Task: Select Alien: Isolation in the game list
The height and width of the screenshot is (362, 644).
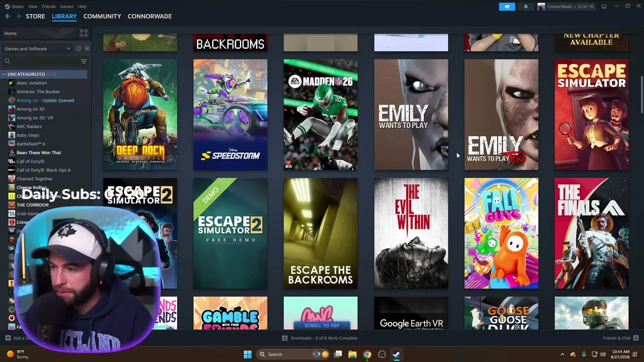Action: click(x=32, y=83)
